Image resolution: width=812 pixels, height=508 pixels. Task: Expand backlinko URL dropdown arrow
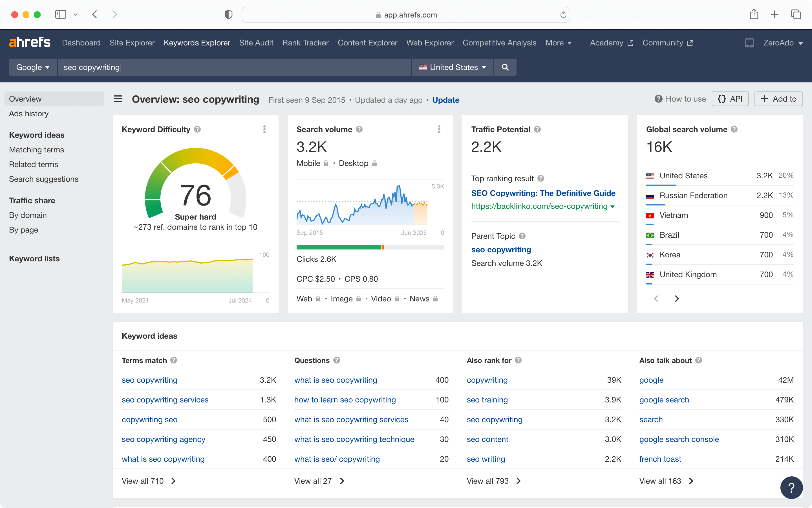pos(612,207)
